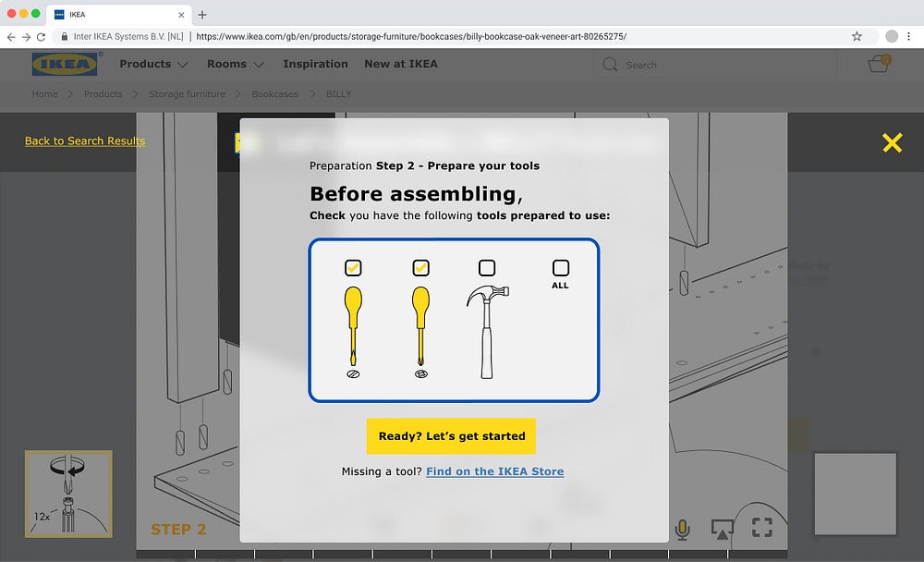The image size is (924, 562).
Task: Check the Phillips screwdriver checkbox
Action: click(x=420, y=268)
